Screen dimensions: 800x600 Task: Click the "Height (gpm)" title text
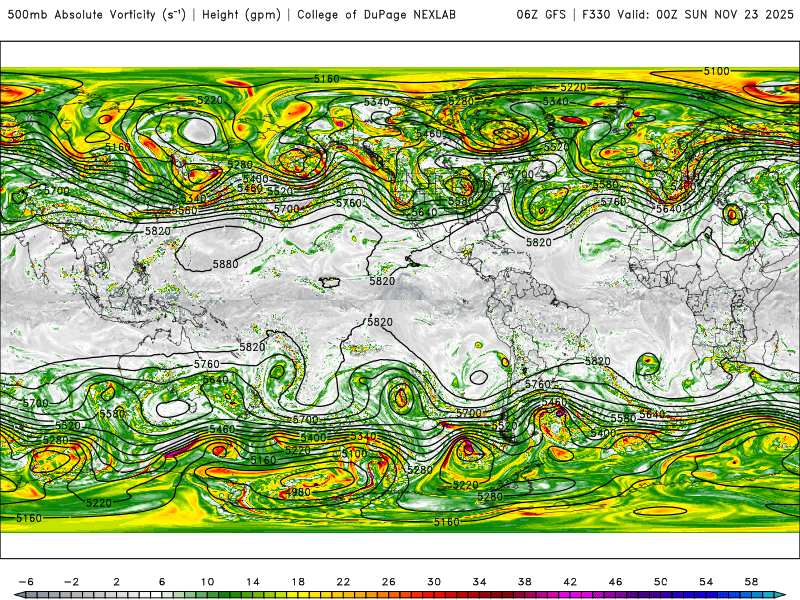[x=241, y=15]
